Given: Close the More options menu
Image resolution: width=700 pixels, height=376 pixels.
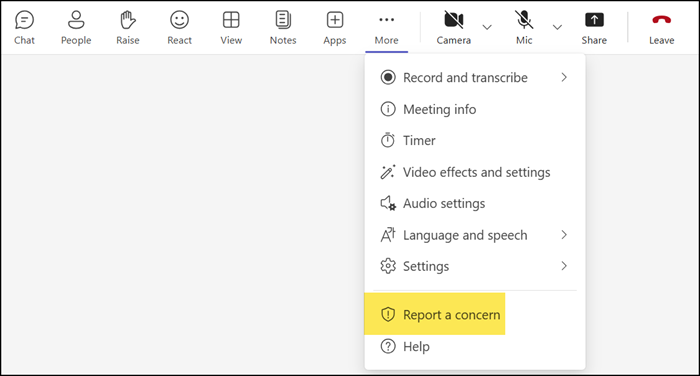Looking at the screenshot, I should 387,28.
